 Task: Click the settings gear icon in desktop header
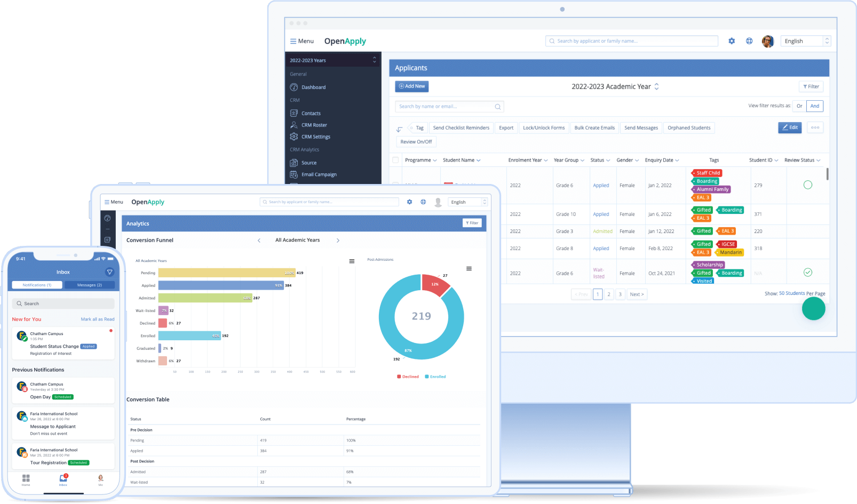[732, 41]
